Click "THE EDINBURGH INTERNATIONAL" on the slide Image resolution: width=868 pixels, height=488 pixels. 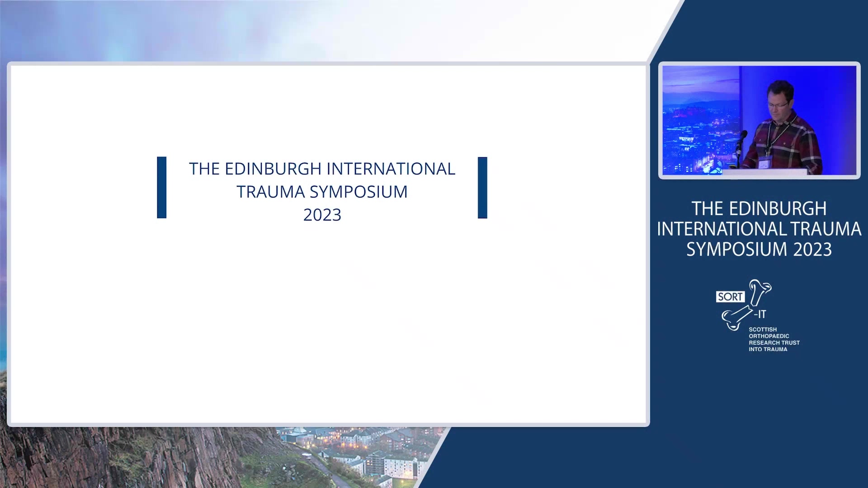tap(322, 169)
